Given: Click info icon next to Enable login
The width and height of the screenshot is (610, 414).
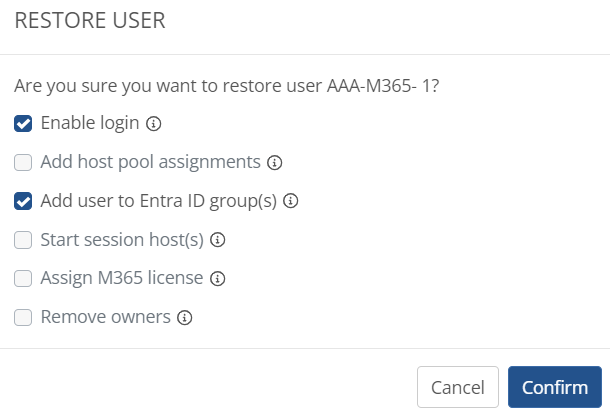Looking at the screenshot, I should (x=154, y=124).
